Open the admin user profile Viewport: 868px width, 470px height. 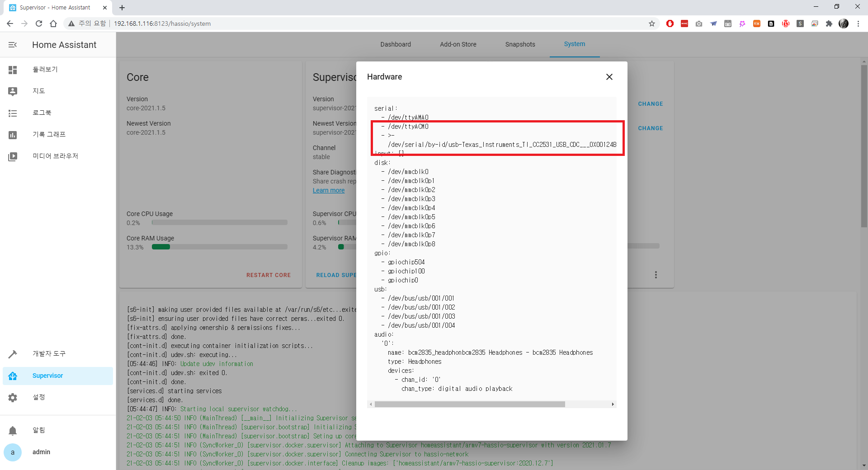[58, 452]
